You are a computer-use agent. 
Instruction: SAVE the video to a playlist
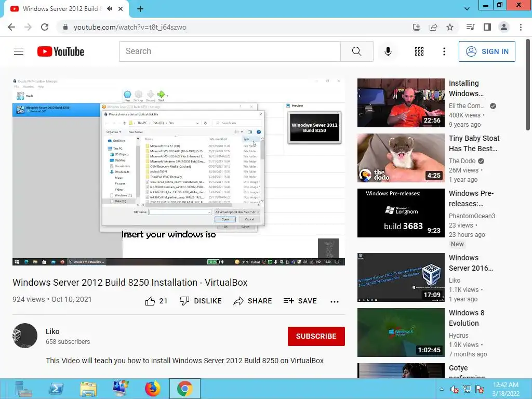[x=300, y=301]
